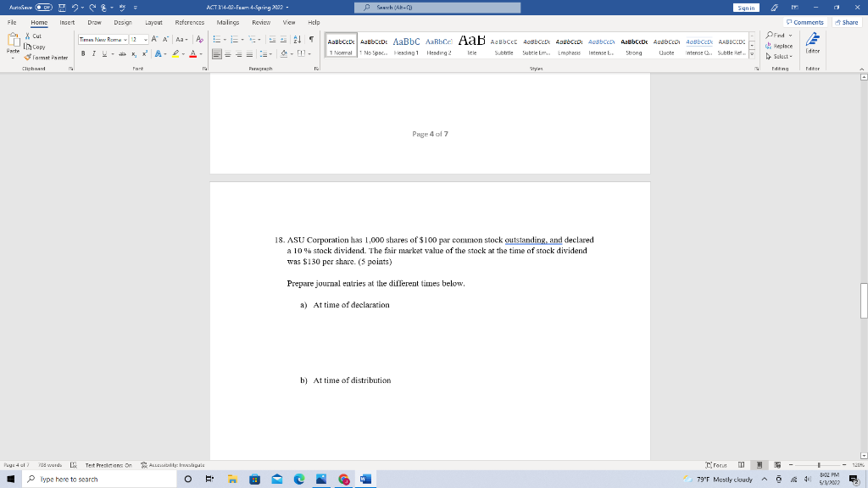
Task: Click the Sort icon in the Paragraph group
Action: [x=297, y=40]
